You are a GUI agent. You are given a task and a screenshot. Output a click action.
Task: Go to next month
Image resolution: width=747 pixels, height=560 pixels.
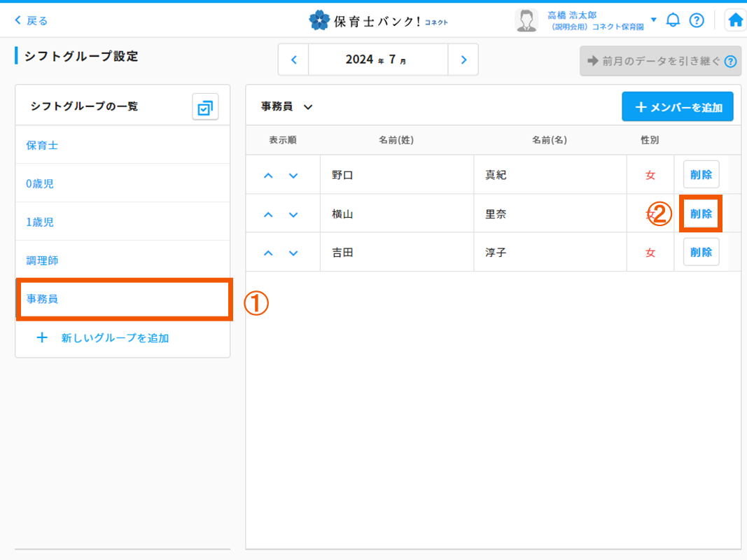[x=463, y=60]
